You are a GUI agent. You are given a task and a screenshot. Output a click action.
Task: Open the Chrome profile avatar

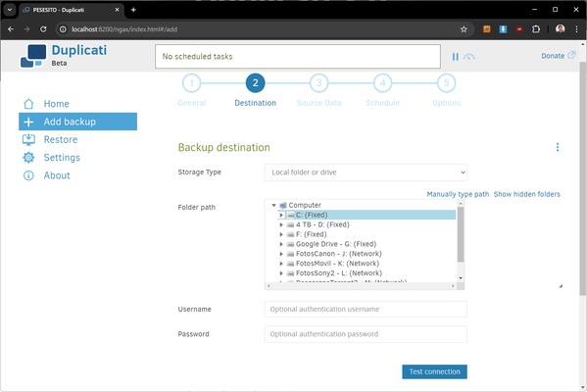560,28
